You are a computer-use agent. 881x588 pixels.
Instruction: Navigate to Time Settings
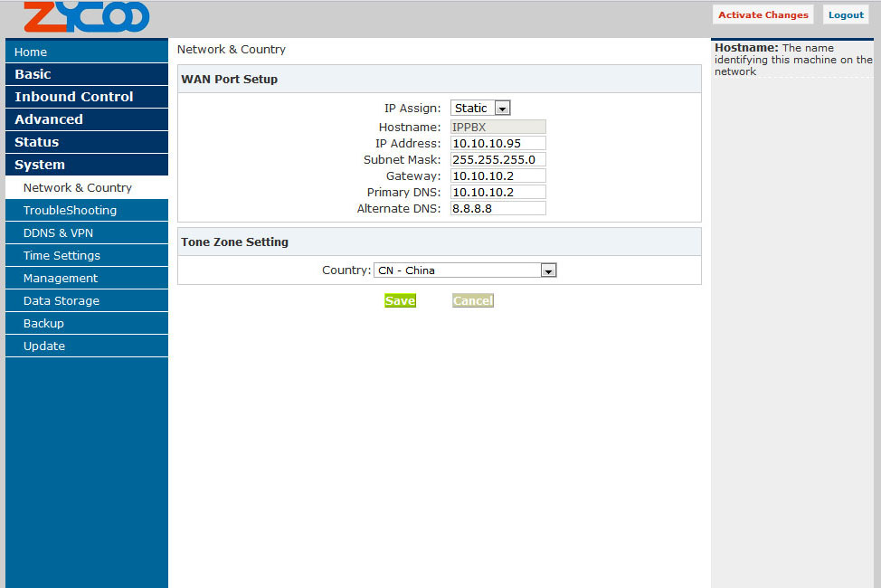86,256
